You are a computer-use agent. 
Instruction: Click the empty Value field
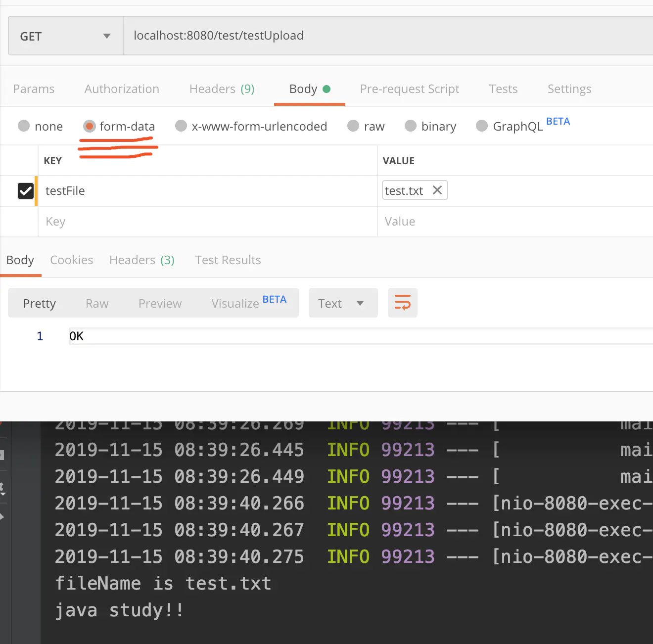coord(515,222)
